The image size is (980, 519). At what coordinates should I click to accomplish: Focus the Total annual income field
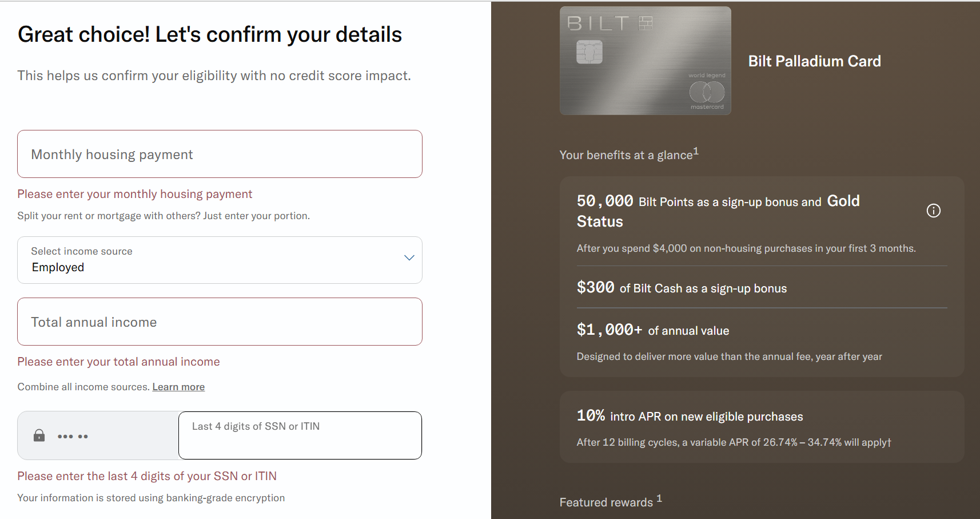pos(220,322)
